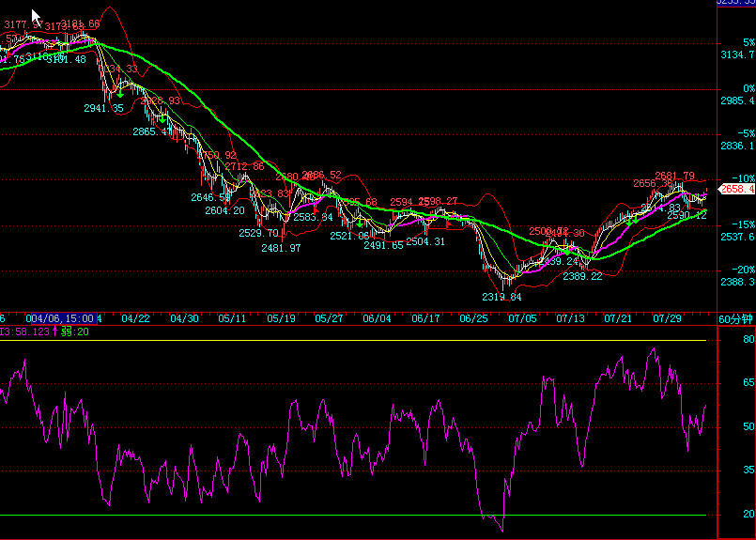Click the 2985.4 axis price value

point(737,100)
